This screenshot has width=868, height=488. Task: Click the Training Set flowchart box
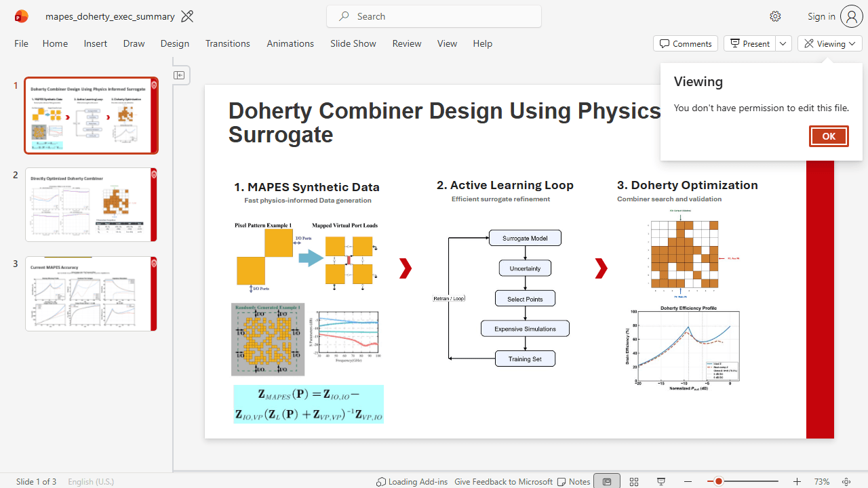coord(525,359)
